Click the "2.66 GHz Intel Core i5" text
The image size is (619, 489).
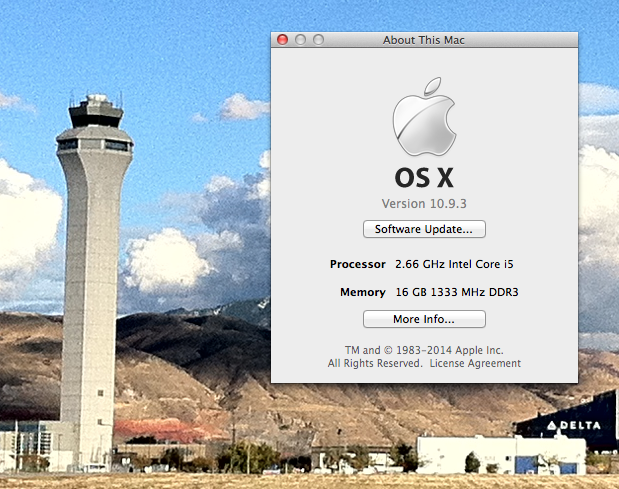454,264
